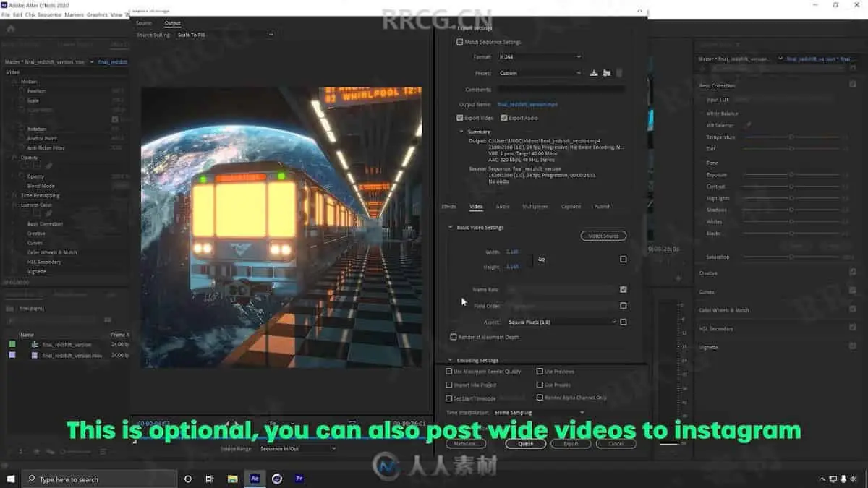Open the Multiplexer tab
This screenshot has height=488, width=868.
tap(535, 207)
